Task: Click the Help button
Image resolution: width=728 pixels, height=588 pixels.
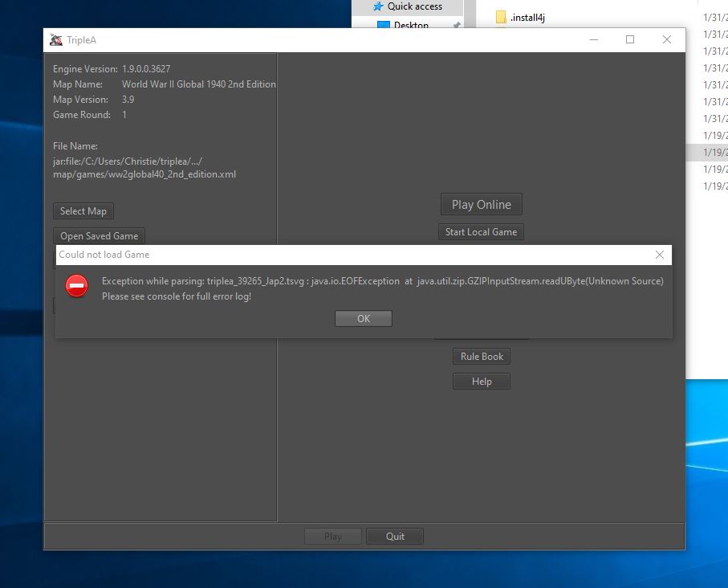Action: tap(481, 382)
